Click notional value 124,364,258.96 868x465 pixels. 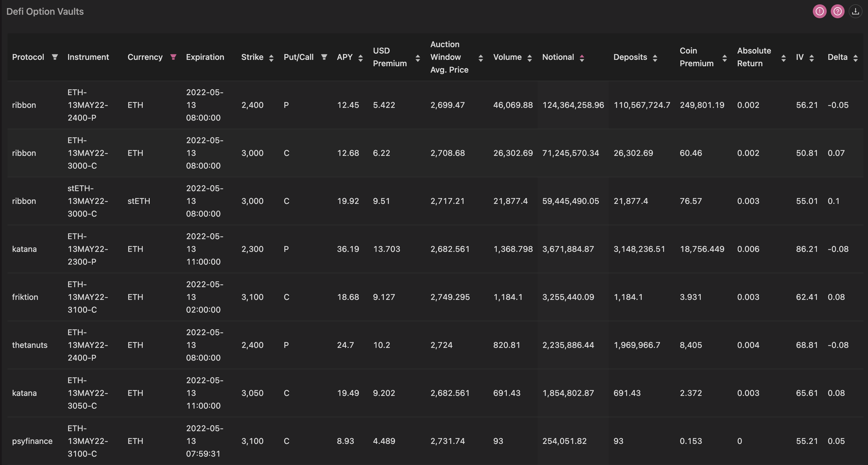point(573,105)
